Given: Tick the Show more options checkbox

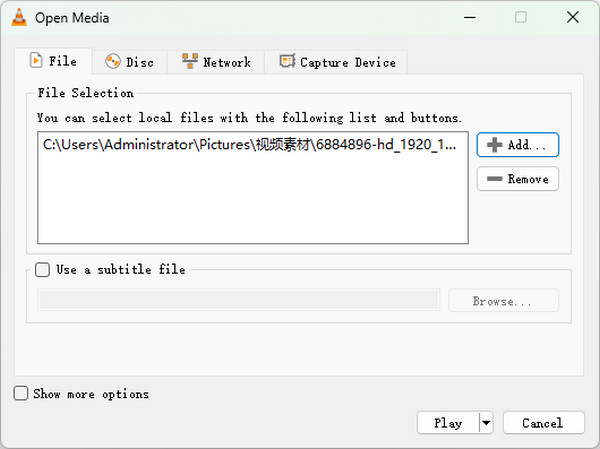Looking at the screenshot, I should pyautogui.click(x=21, y=393).
